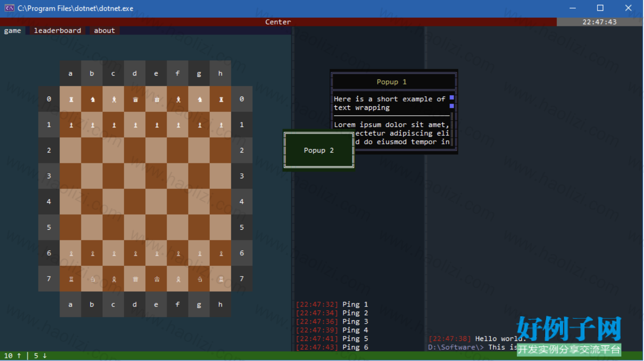Choose the rook on square h7
Viewport: 644px width, 361px height.
pos(221,279)
